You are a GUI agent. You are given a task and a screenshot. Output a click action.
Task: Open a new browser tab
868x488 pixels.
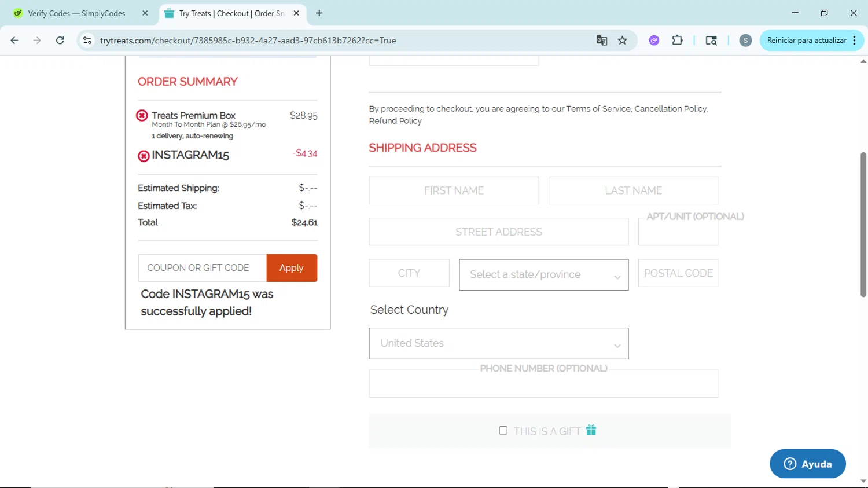coord(319,13)
